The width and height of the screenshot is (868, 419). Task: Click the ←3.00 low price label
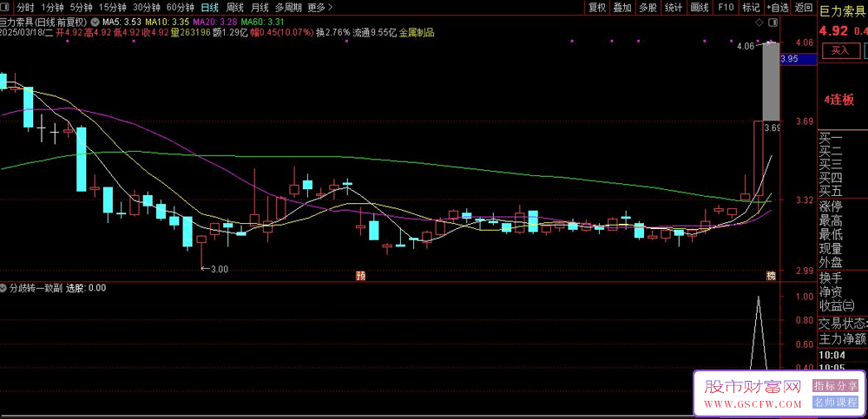point(214,269)
